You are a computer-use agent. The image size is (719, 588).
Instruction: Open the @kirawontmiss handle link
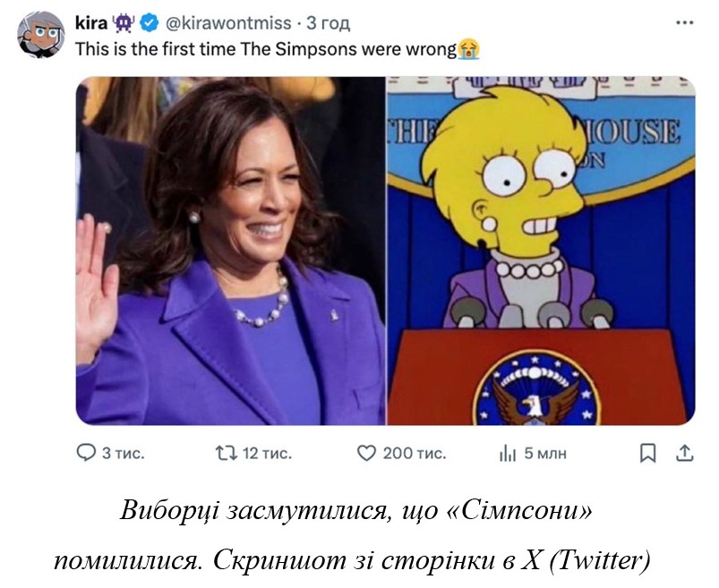pos(228,23)
